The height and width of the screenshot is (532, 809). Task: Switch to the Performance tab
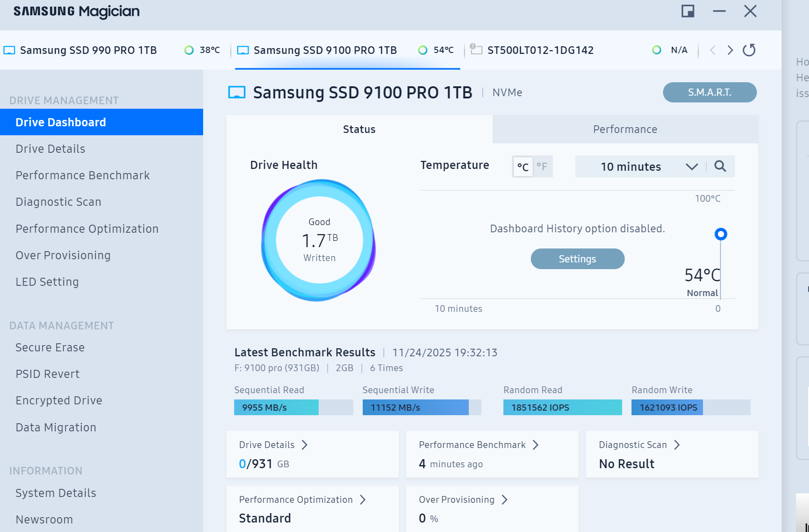point(625,129)
